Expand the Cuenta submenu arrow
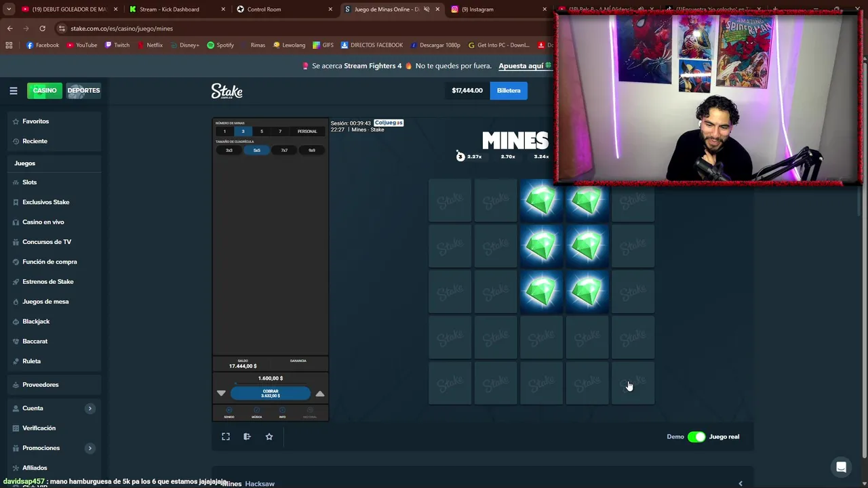The height and width of the screenshot is (488, 868). tap(90, 408)
